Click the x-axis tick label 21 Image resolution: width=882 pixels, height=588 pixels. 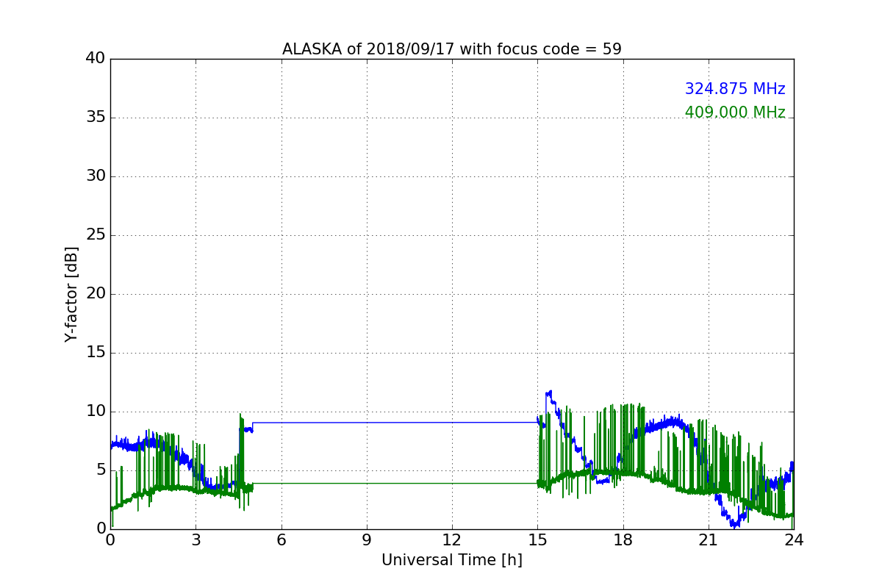point(709,540)
